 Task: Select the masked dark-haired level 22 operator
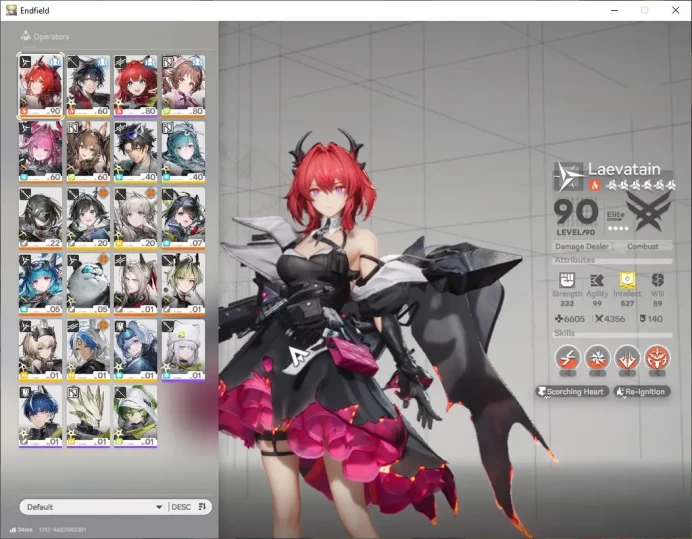pos(40,218)
